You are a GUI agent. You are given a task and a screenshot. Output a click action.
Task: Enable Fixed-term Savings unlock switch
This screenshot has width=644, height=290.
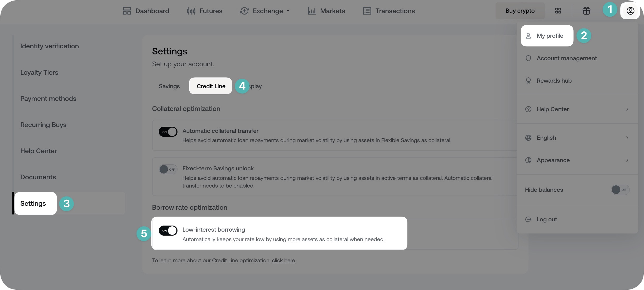click(168, 169)
